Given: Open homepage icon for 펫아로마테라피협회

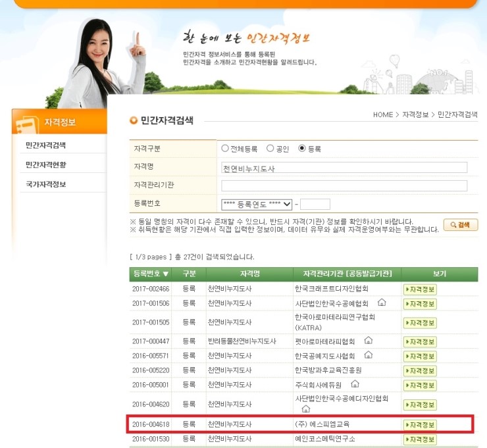Looking at the screenshot, I should [x=369, y=340].
